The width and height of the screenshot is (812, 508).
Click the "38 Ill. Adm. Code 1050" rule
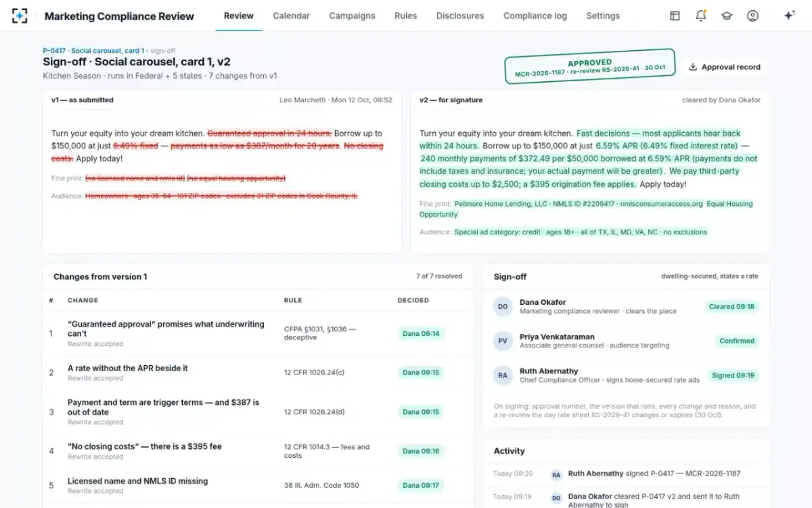[323, 485]
